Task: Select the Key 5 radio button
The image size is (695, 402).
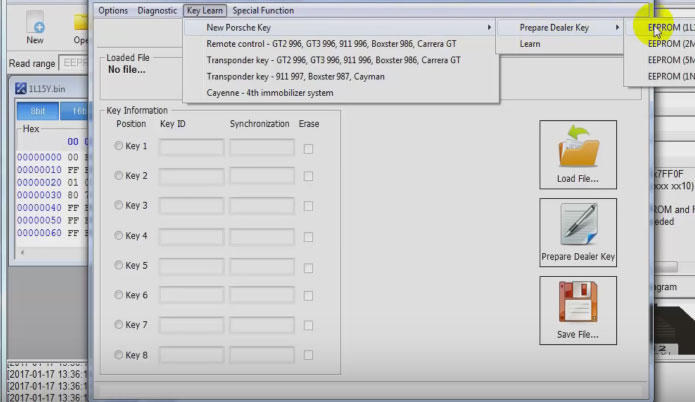Action: 118,265
